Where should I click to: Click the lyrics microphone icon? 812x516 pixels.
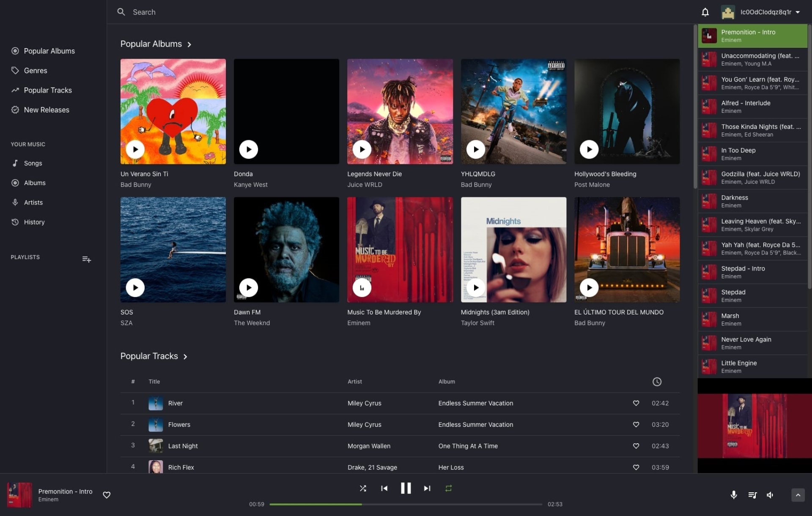[734, 495]
